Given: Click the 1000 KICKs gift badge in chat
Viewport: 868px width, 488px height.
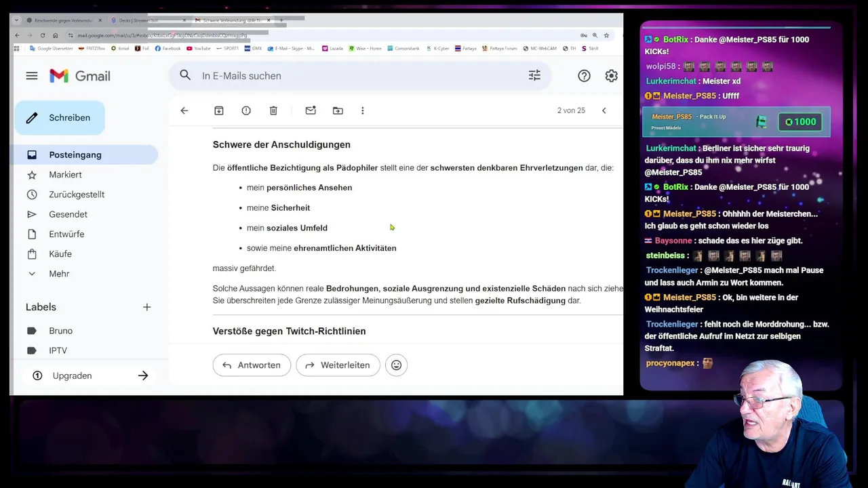Looking at the screenshot, I should point(800,122).
